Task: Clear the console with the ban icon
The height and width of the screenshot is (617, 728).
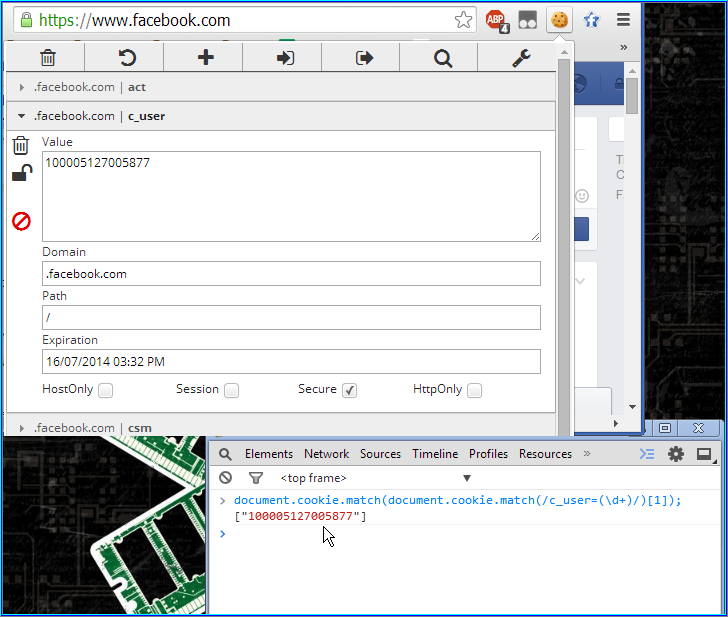Action: [226, 477]
